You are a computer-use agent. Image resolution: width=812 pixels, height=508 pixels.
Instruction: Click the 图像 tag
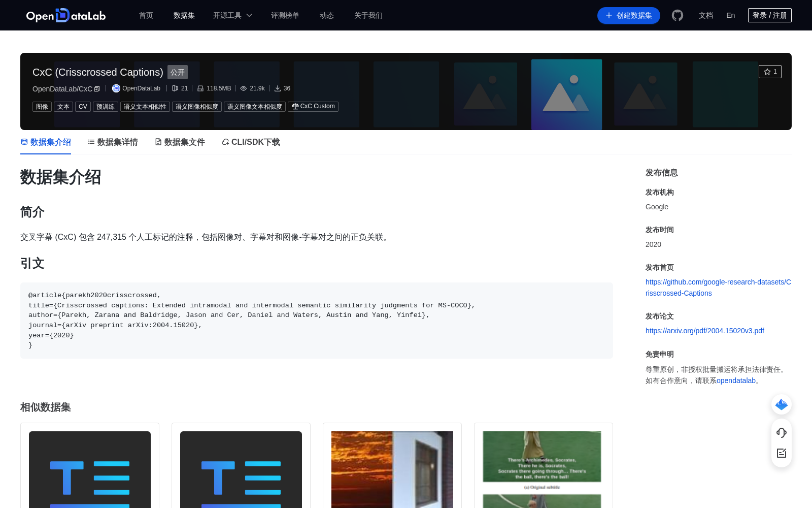(x=42, y=107)
